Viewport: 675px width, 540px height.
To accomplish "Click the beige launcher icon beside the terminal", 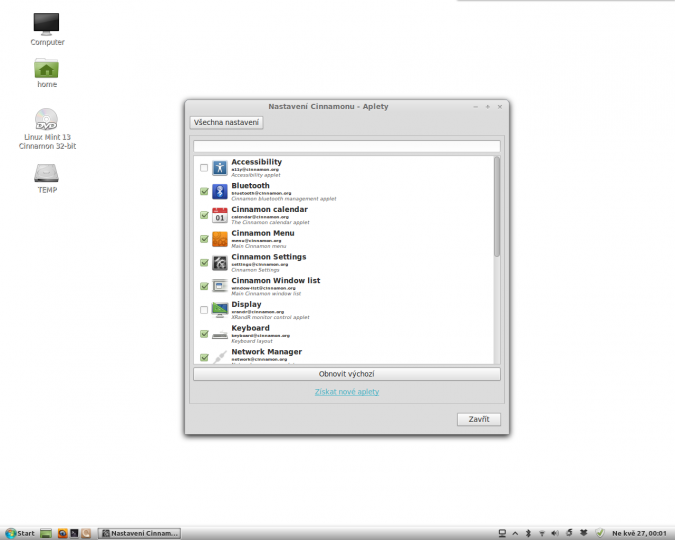I will [86, 534].
